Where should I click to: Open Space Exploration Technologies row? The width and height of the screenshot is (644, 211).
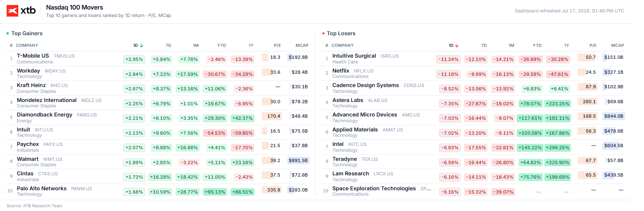(473, 191)
